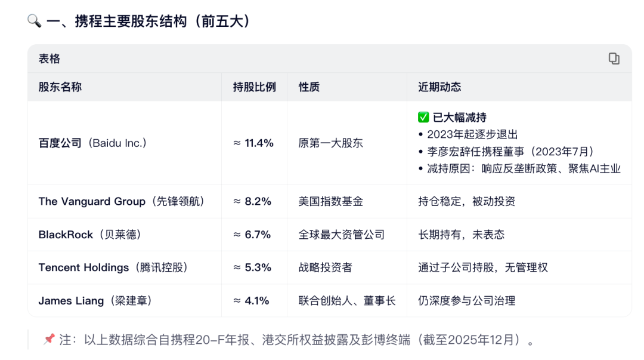Click the 股东名称 column header
This screenshot has height=360, width=644.
(x=60, y=87)
